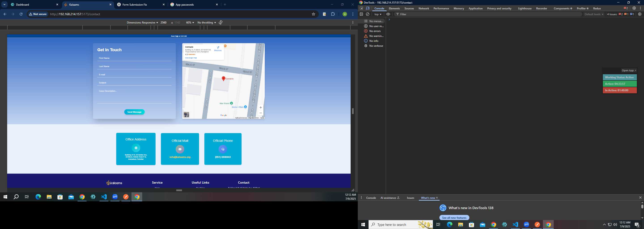The height and width of the screenshot is (229, 644).
Task: Click See all new features button
Action: click(454, 218)
